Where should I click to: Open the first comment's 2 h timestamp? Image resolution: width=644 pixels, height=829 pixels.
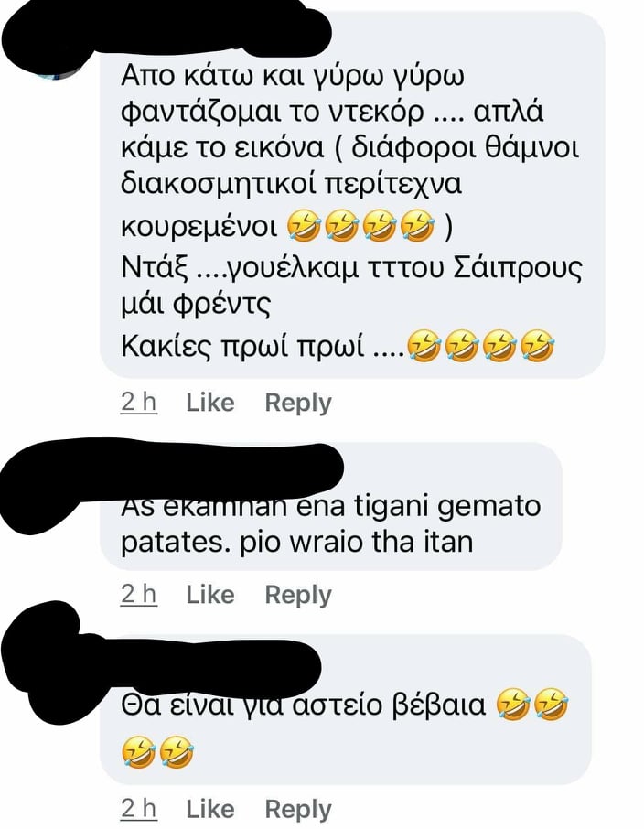[139, 403]
